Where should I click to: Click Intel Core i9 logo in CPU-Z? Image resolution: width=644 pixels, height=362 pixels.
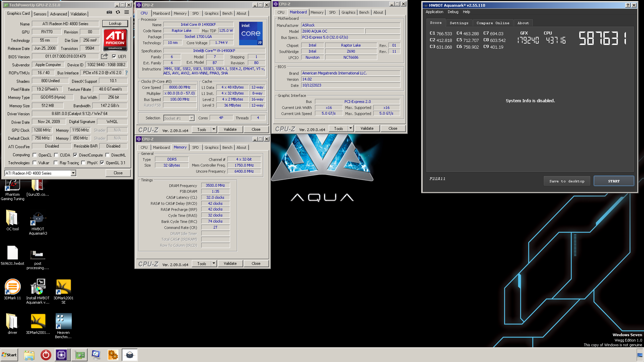[251, 34]
